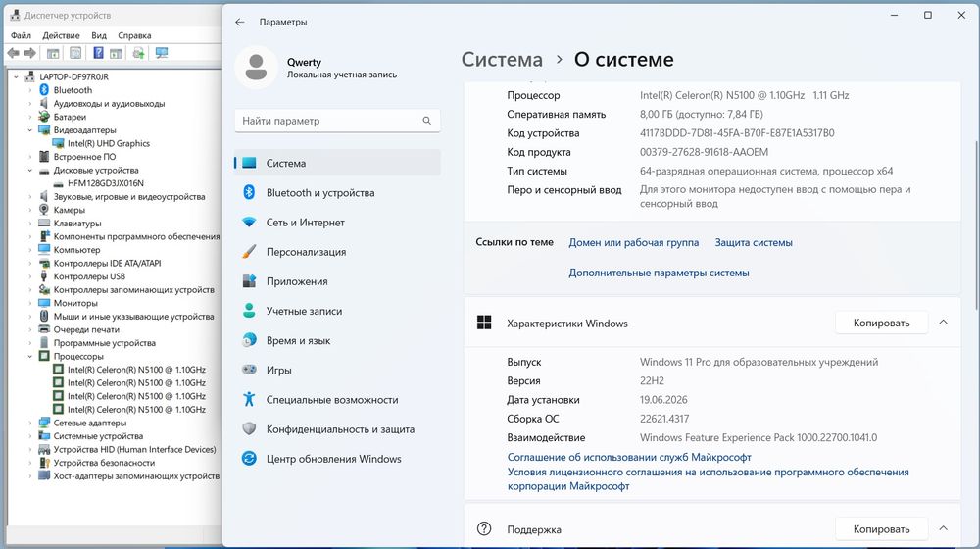The width and height of the screenshot is (980, 549).
Task: Collapse the Поддержка section chevron
Action: pos(943,529)
